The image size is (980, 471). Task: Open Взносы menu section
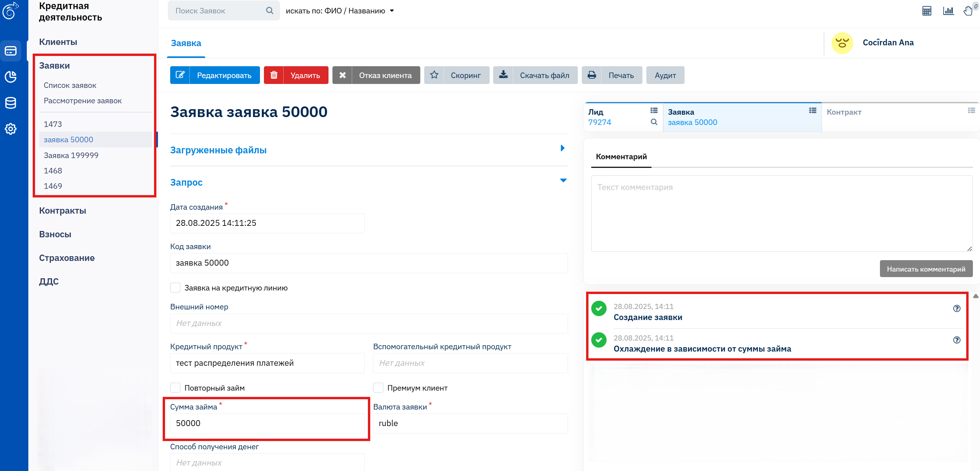point(55,234)
